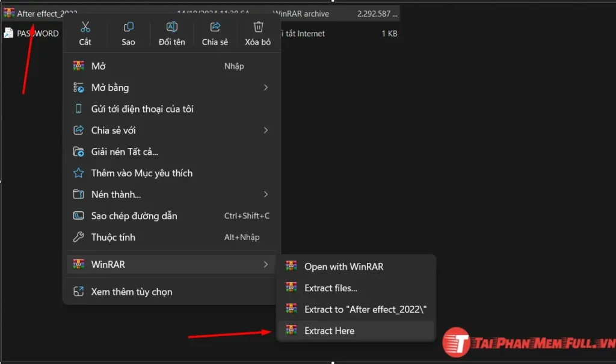Click the Open with WinRAR icon

point(291,265)
